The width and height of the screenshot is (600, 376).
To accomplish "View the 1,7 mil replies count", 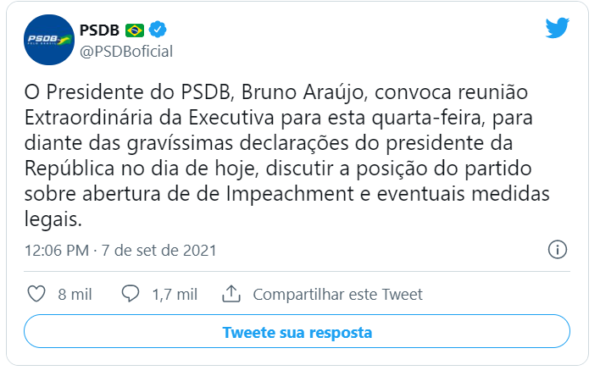I will [175, 295].
